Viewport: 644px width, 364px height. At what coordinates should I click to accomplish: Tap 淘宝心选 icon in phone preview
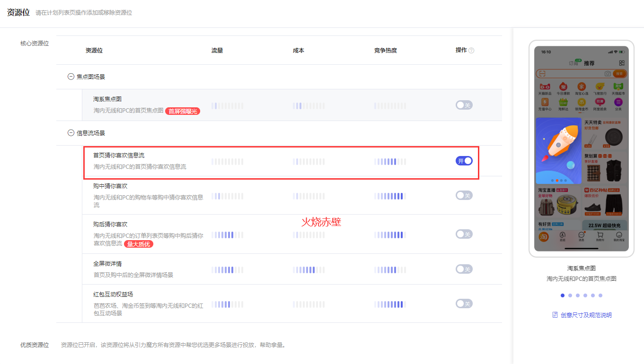pyautogui.click(x=582, y=87)
